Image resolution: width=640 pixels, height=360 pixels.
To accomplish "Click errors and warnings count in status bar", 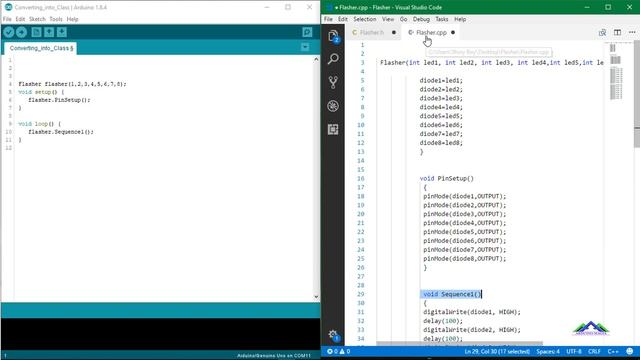I will [x=338, y=351].
